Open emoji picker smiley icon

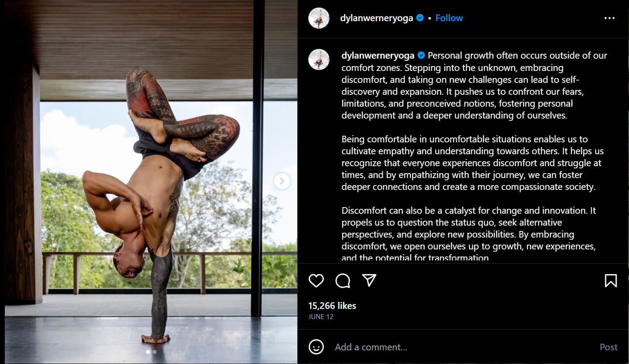pyautogui.click(x=316, y=347)
